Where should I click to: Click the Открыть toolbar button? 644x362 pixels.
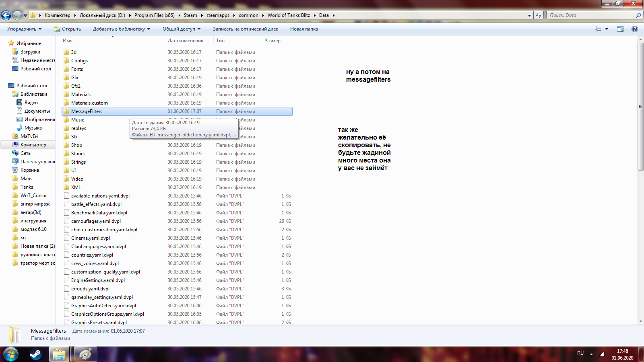(x=68, y=29)
